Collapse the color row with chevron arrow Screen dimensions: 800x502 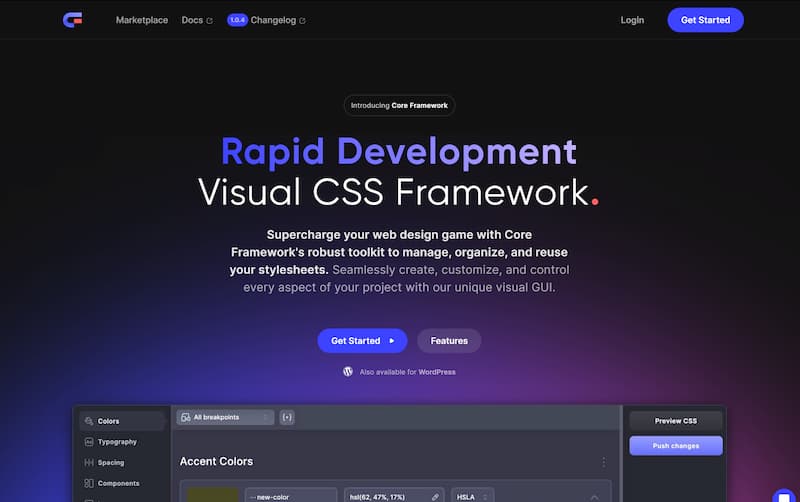pyautogui.click(x=595, y=496)
